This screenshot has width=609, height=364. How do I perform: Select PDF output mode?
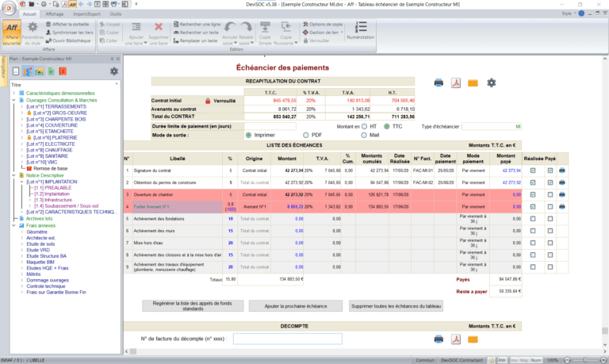305,135
